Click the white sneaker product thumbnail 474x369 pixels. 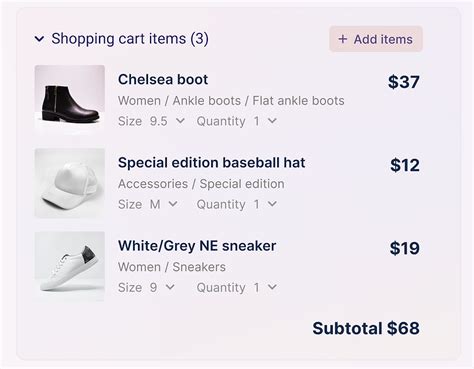coord(70,266)
